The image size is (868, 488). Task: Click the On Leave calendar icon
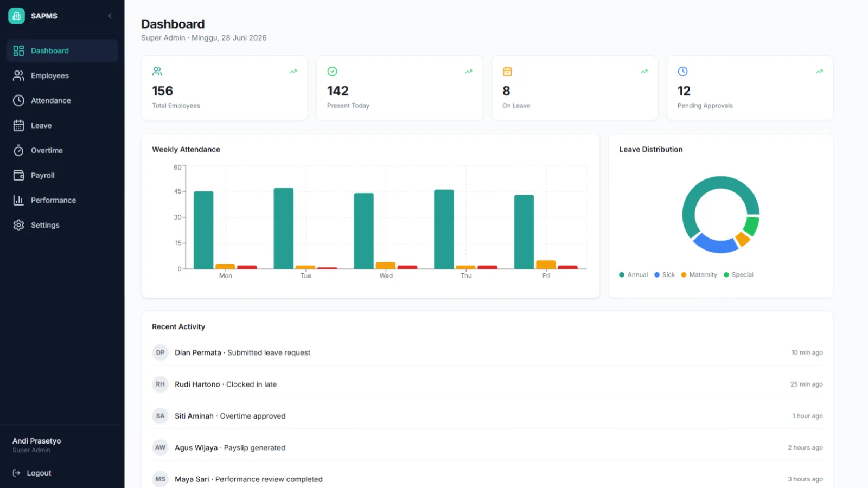click(507, 71)
